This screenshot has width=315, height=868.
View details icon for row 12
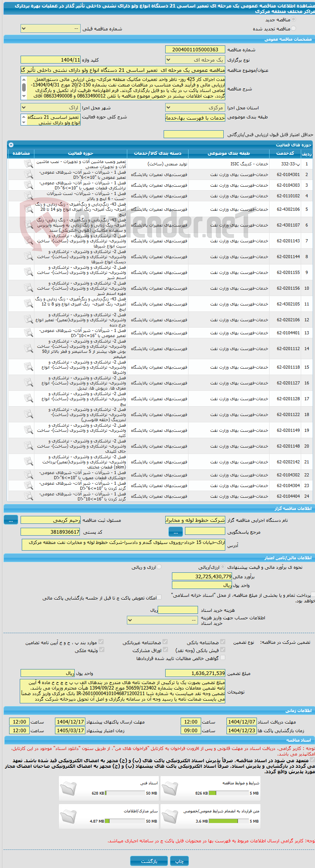point(28,320)
